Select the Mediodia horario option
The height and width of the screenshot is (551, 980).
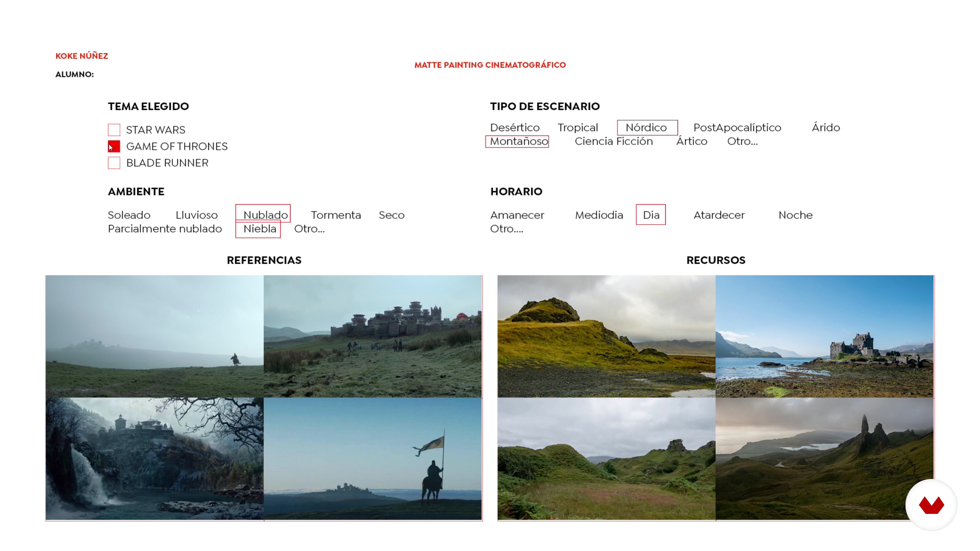tap(599, 215)
